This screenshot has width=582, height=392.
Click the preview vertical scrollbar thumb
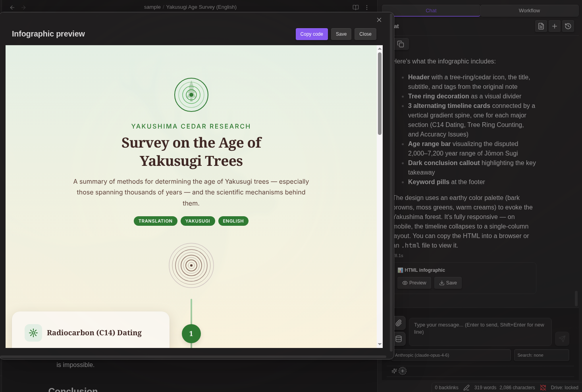coord(380,94)
